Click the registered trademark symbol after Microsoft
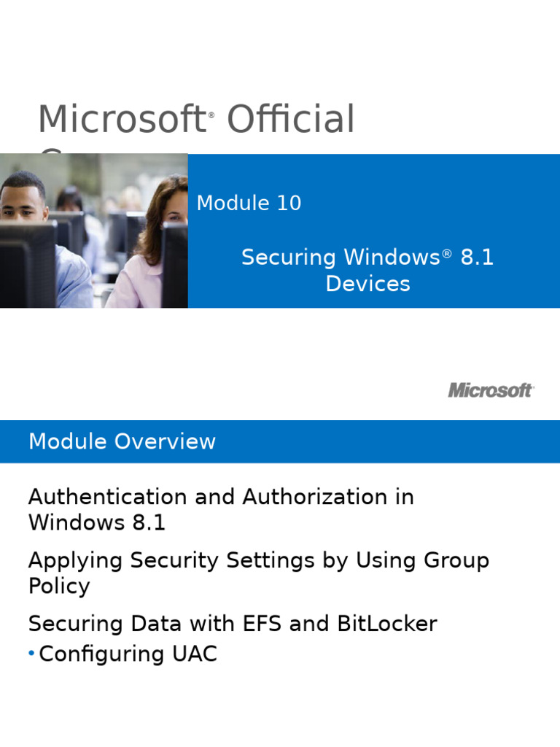The width and height of the screenshot is (560, 747). 211,115
